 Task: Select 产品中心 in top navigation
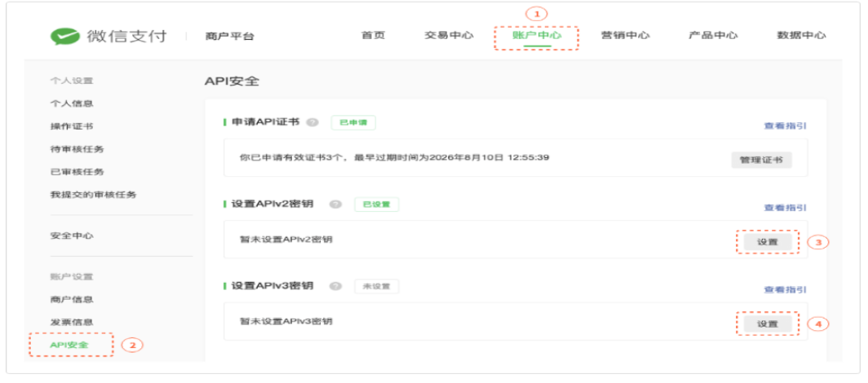713,36
